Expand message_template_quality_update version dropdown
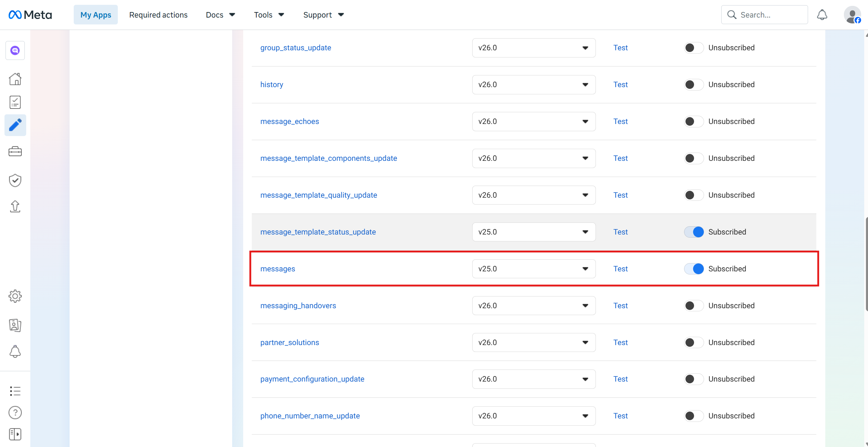This screenshot has width=868, height=447. [x=534, y=195]
